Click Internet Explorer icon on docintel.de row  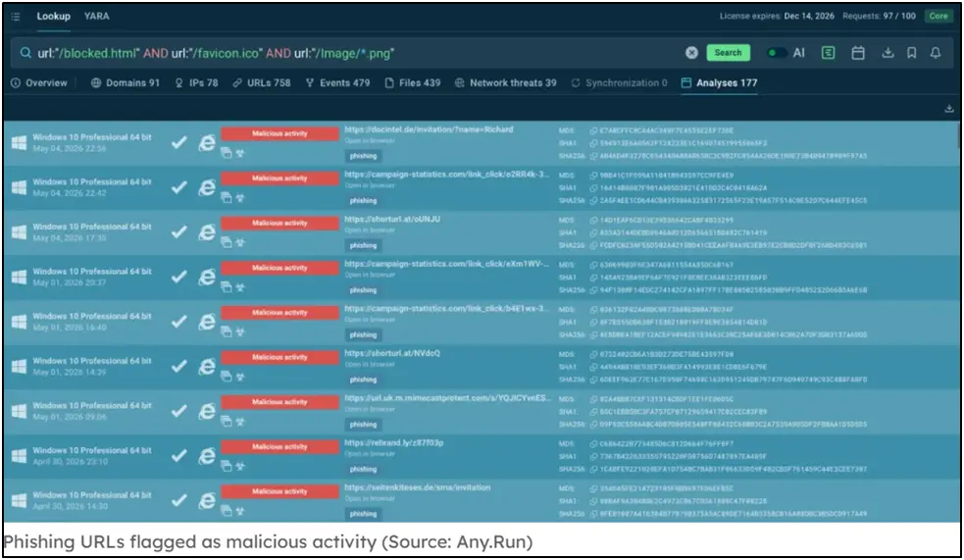coord(207,142)
